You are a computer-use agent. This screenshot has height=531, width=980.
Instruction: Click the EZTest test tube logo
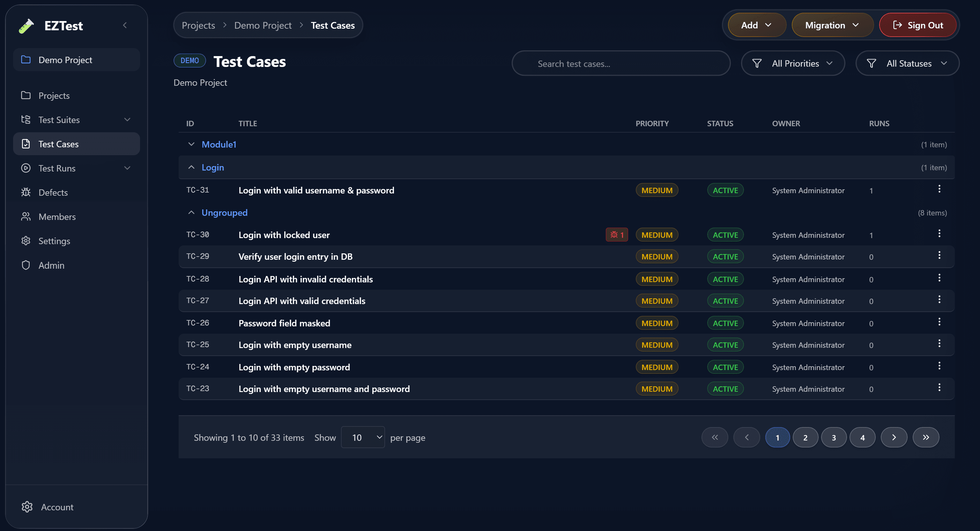coord(26,25)
